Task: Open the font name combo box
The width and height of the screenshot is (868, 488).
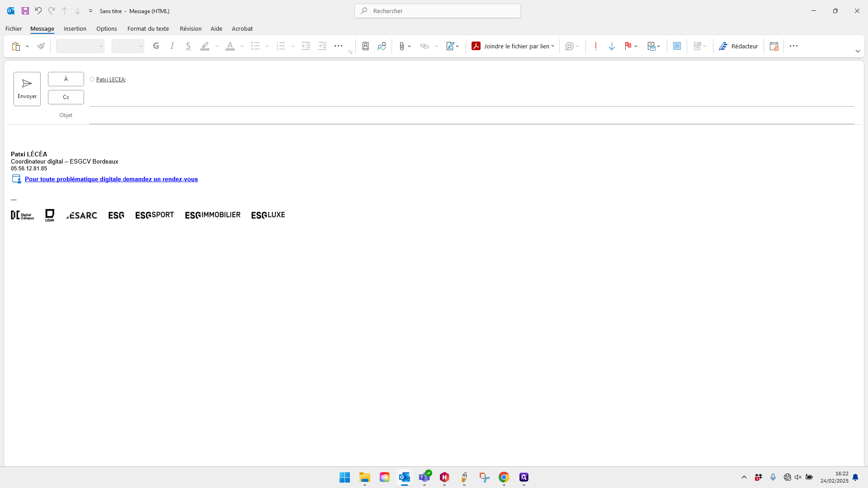Action: [80, 46]
